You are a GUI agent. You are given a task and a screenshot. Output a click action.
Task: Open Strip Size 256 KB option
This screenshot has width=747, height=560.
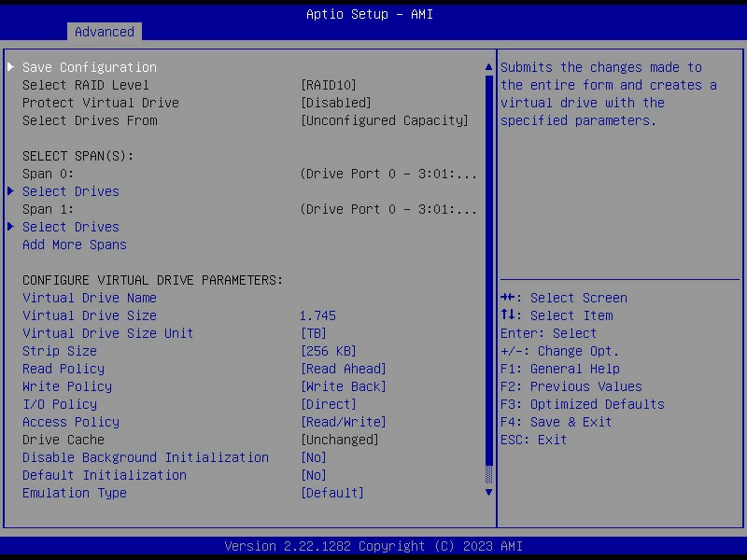[x=329, y=352]
